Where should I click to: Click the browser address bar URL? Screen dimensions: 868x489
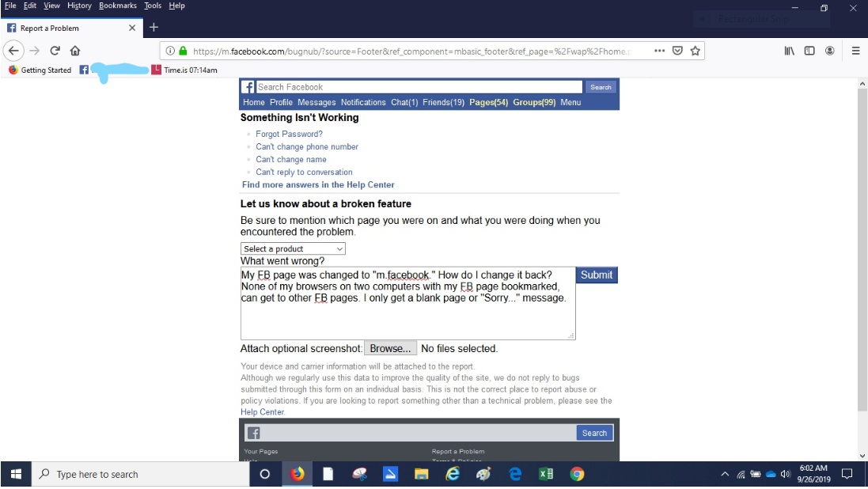(x=412, y=51)
